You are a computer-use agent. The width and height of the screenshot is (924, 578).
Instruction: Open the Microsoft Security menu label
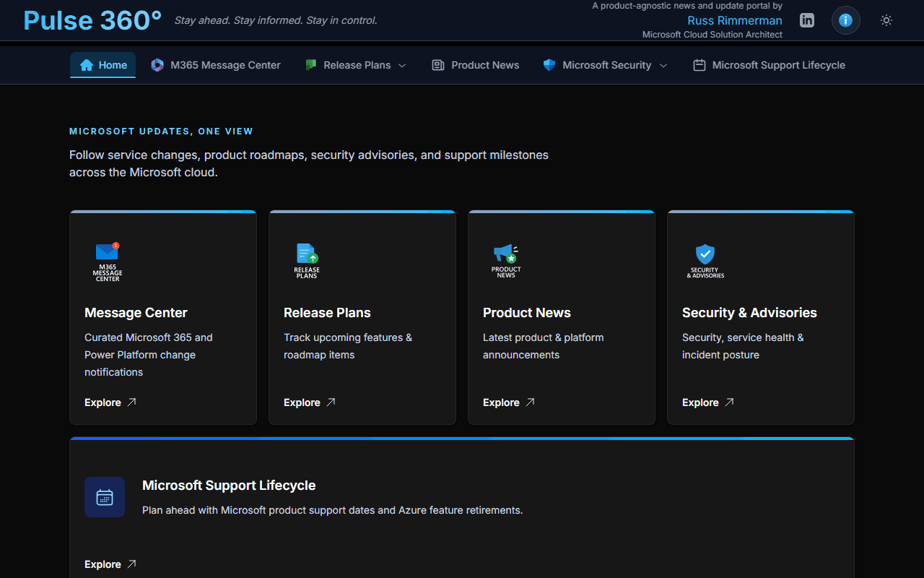click(x=607, y=65)
